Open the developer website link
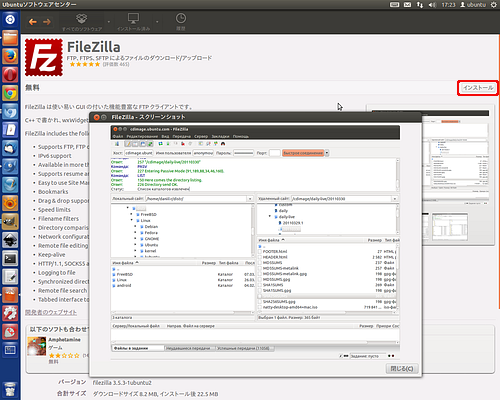The width and height of the screenshot is (500, 400). (51, 312)
